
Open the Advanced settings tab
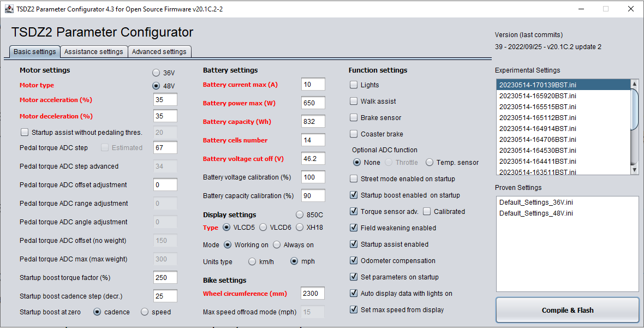[159, 52]
